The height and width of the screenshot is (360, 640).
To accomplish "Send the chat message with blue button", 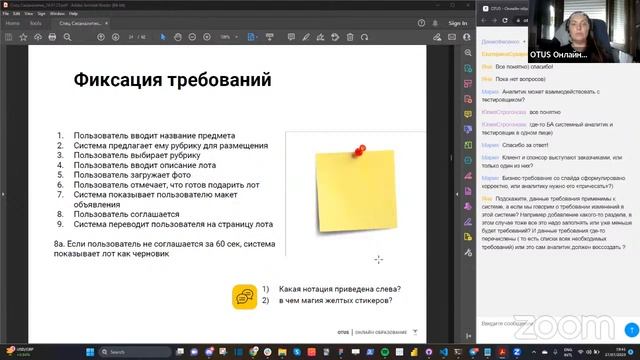I will pos(631,330).
